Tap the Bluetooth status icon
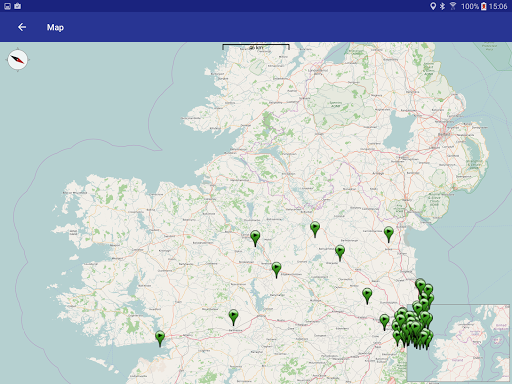The image size is (512, 384). [x=442, y=6]
